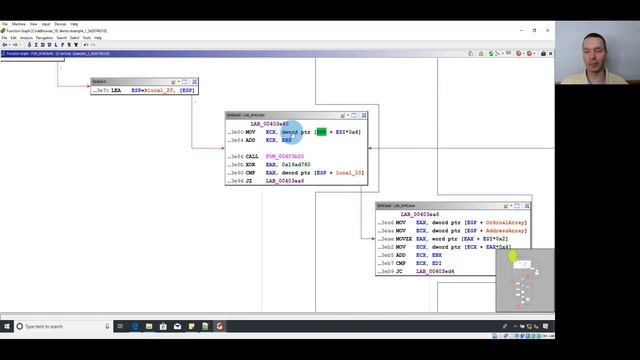The height and width of the screenshot is (360, 640).
Task: Open the Windows Start menu
Action: pyautogui.click(x=7, y=326)
